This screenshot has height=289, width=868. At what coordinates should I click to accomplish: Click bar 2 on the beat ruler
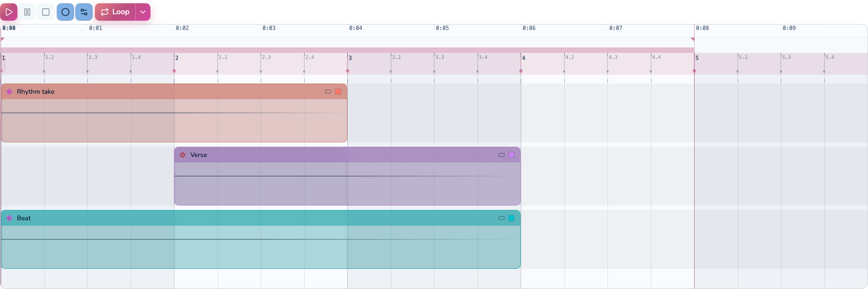pos(177,58)
